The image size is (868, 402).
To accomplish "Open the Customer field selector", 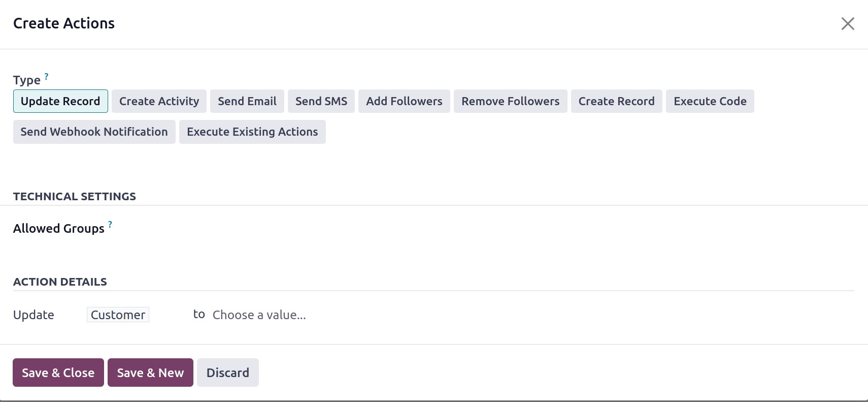I will click(118, 315).
